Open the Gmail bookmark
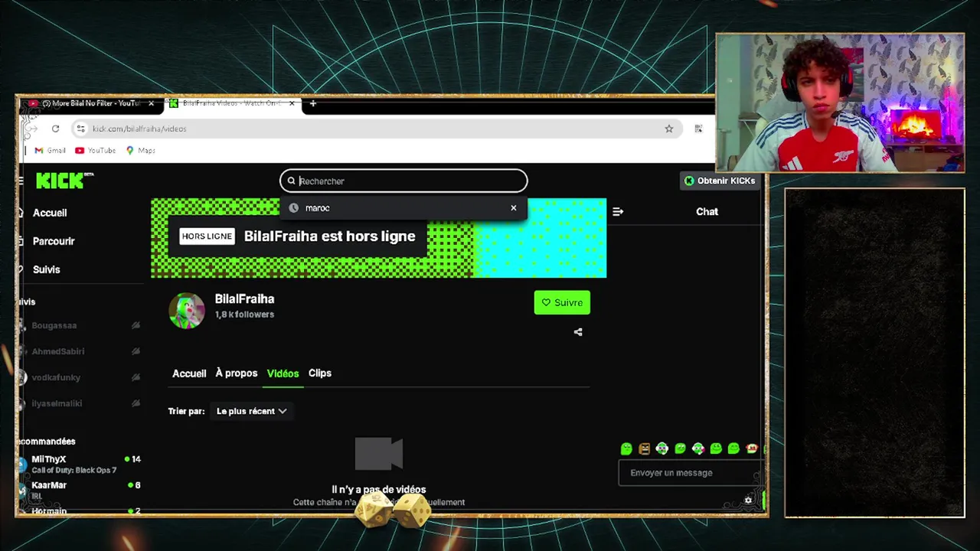Screen dimensions: 980x551 pos(51,151)
